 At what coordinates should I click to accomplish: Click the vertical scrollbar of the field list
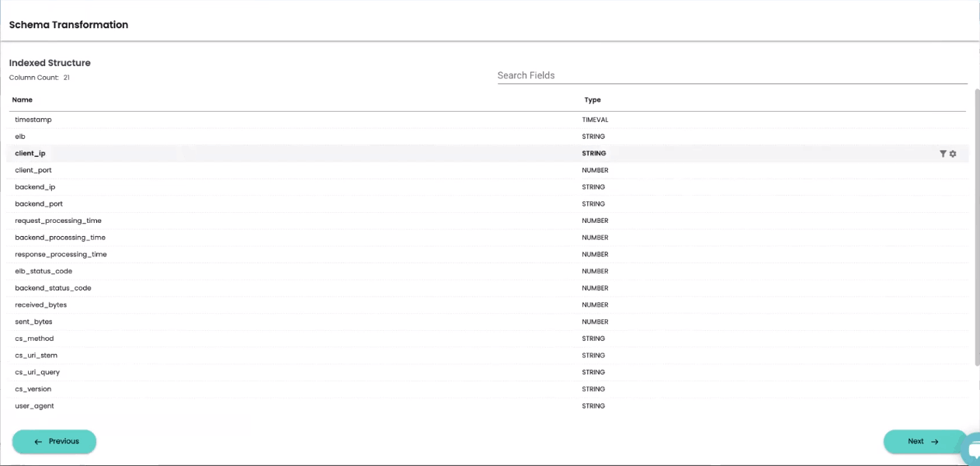coord(977,227)
